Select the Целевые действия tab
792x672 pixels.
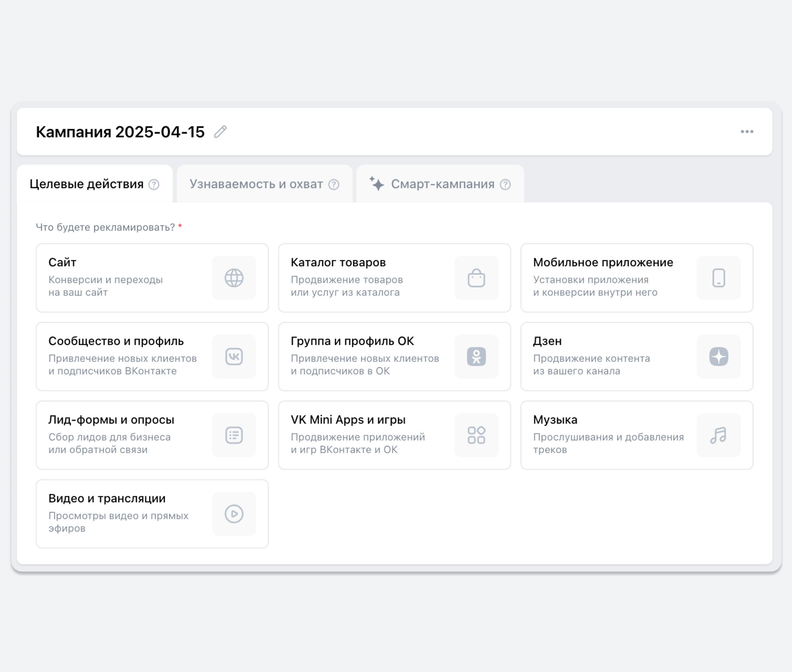click(86, 184)
